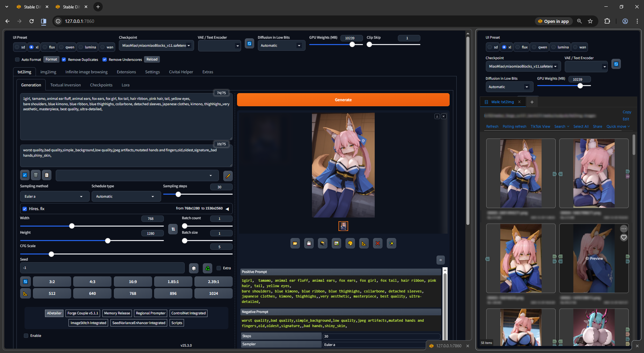Open Infinite image browsing tab
The height and width of the screenshot is (353, 644).
pyautogui.click(x=86, y=72)
